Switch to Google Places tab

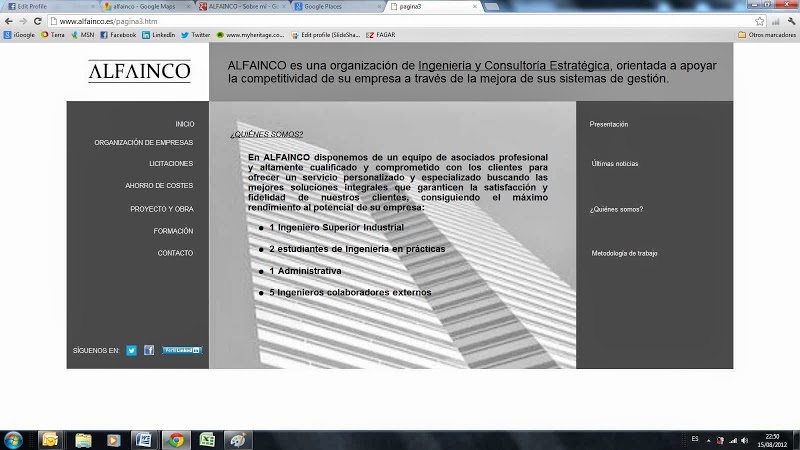(x=338, y=7)
